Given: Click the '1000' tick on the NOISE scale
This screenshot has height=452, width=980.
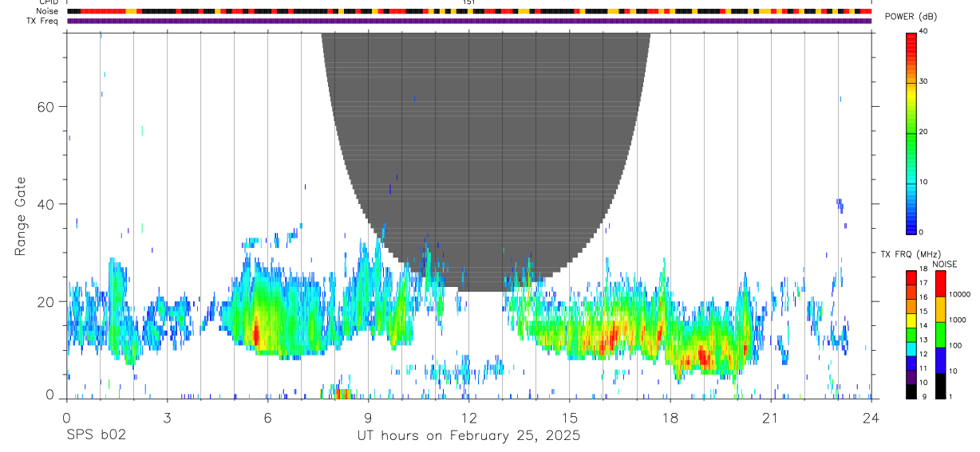Looking at the screenshot, I should (957, 320).
